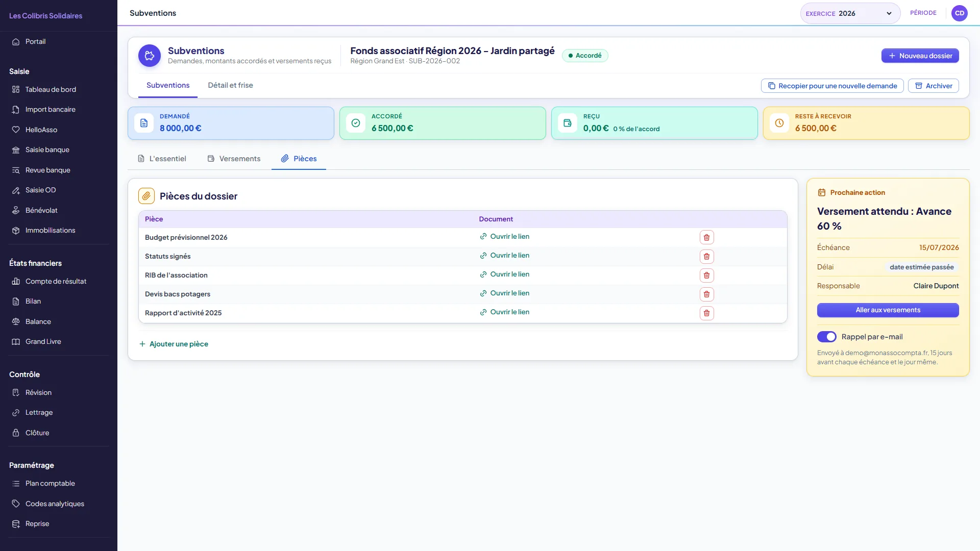Open Portail from the sidebar
The image size is (980, 551).
coord(59,42)
